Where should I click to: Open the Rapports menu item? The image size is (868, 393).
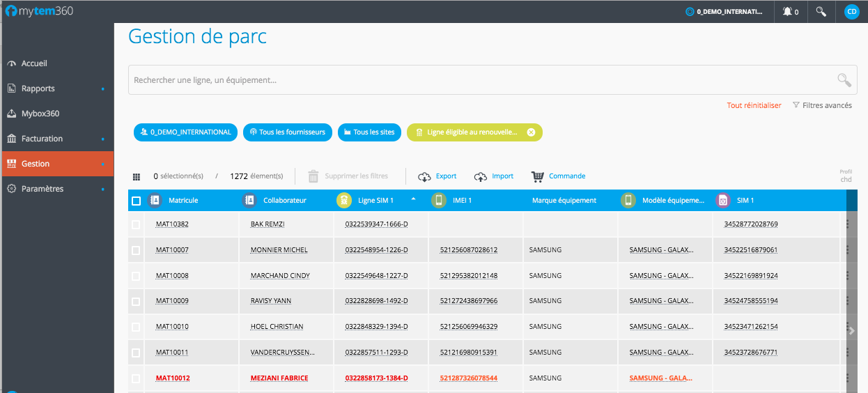click(x=57, y=88)
